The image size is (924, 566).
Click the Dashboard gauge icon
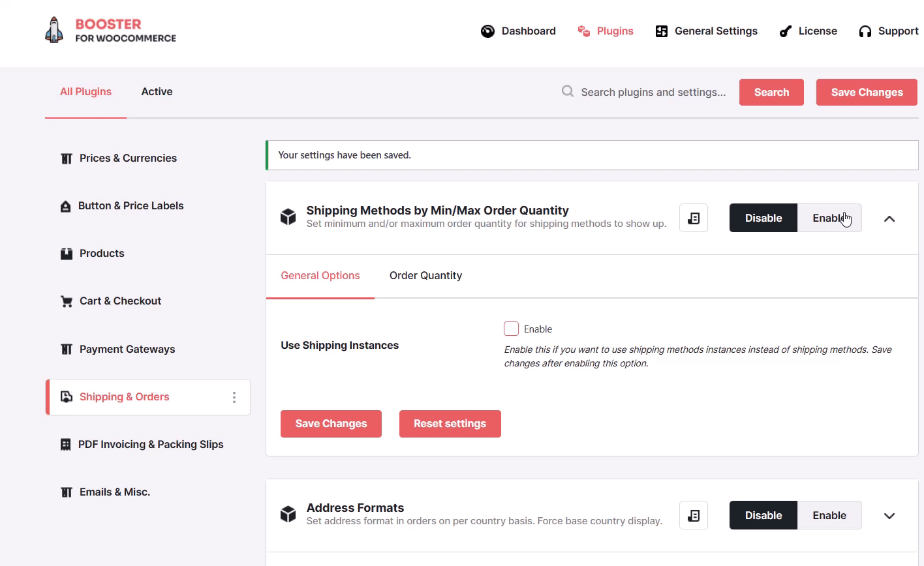(487, 31)
